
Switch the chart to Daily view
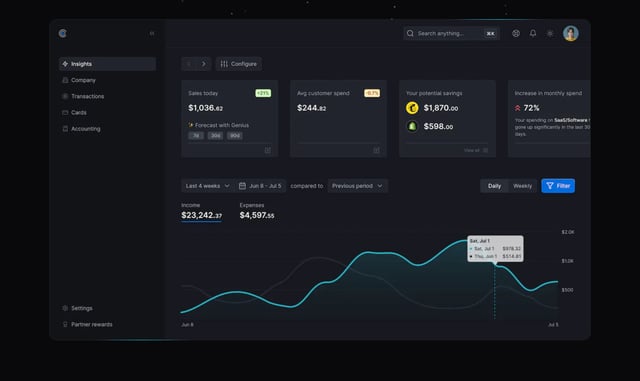[x=494, y=186]
